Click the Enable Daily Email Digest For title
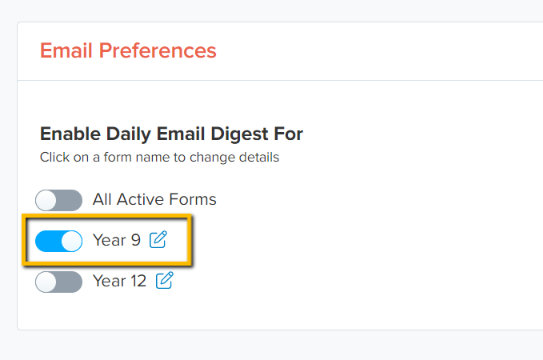The image size is (543, 360). [x=171, y=134]
